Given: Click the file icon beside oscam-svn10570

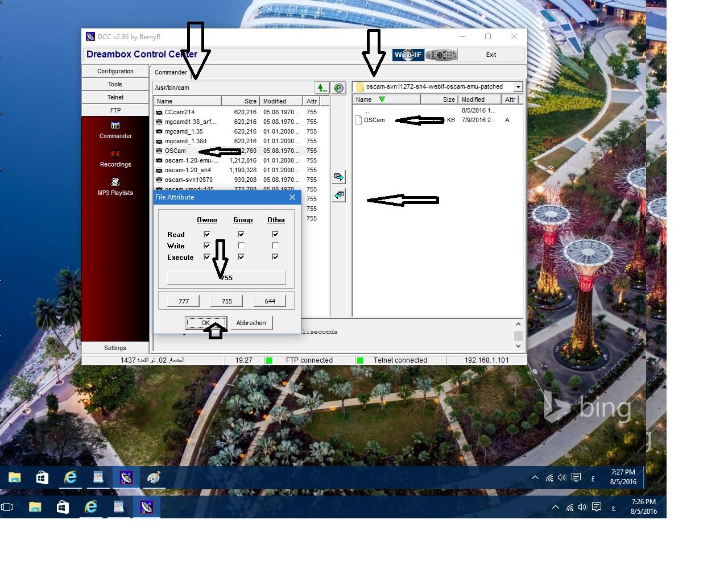Looking at the screenshot, I should click(x=159, y=180).
